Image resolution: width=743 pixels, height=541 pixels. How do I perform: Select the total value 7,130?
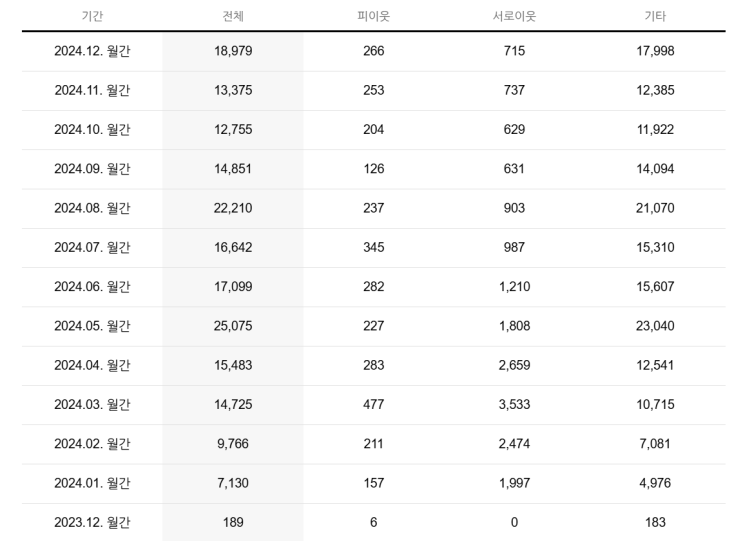click(x=233, y=483)
